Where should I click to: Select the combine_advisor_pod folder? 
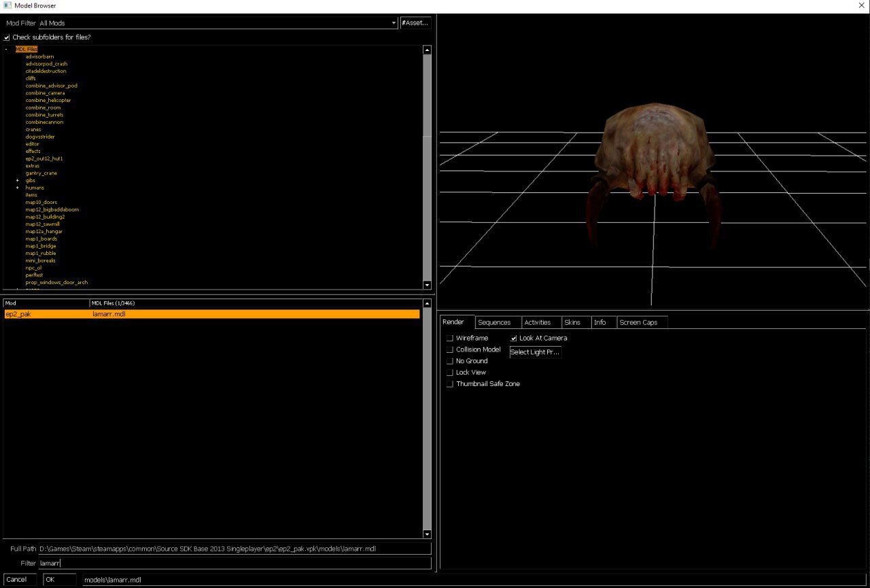(x=51, y=86)
